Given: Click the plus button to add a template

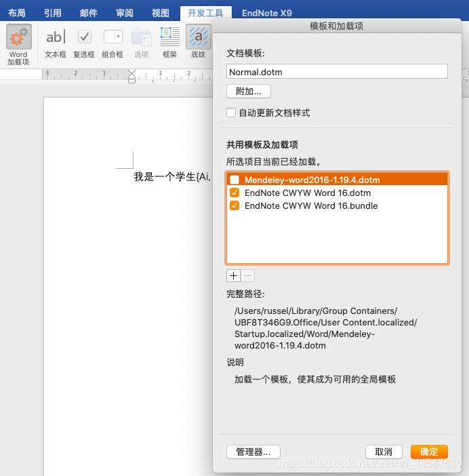Looking at the screenshot, I should pyautogui.click(x=233, y=276).
